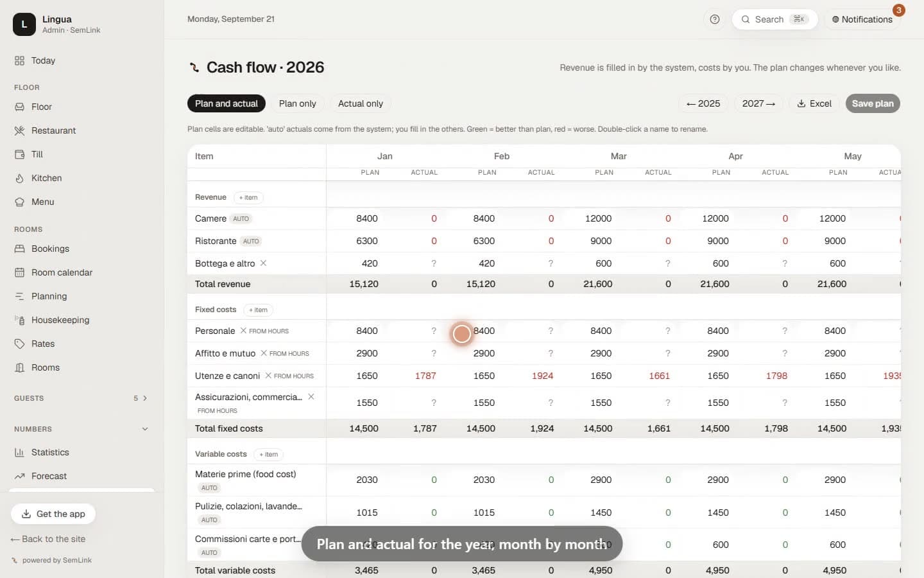Screen dimensions: 924x578
Task: Add an item to Variable costs
Action: (269, 454)
